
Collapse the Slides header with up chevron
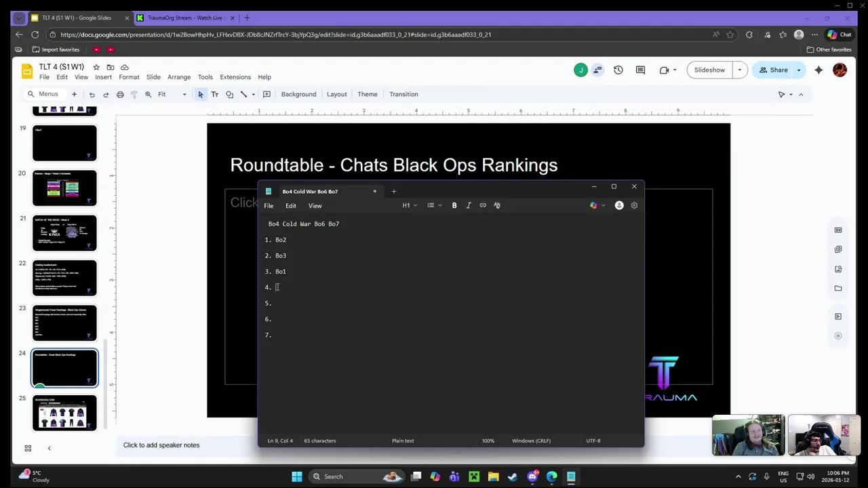801,94
